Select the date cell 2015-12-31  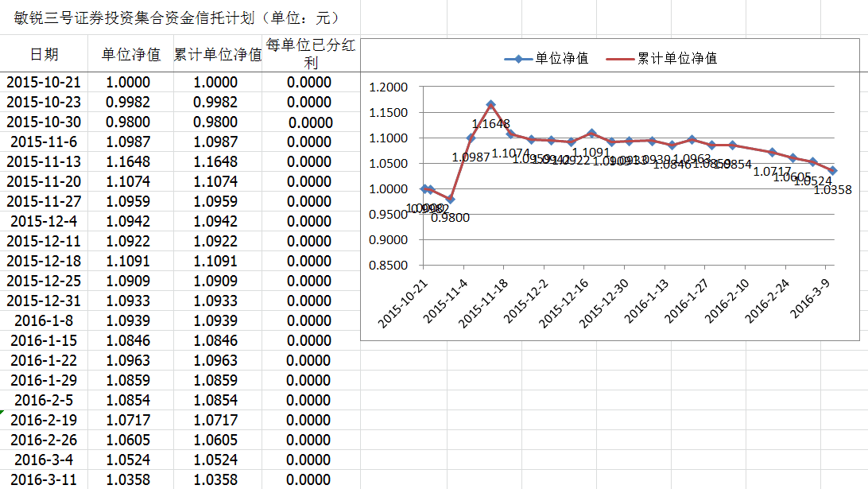[x=45, y=301]
